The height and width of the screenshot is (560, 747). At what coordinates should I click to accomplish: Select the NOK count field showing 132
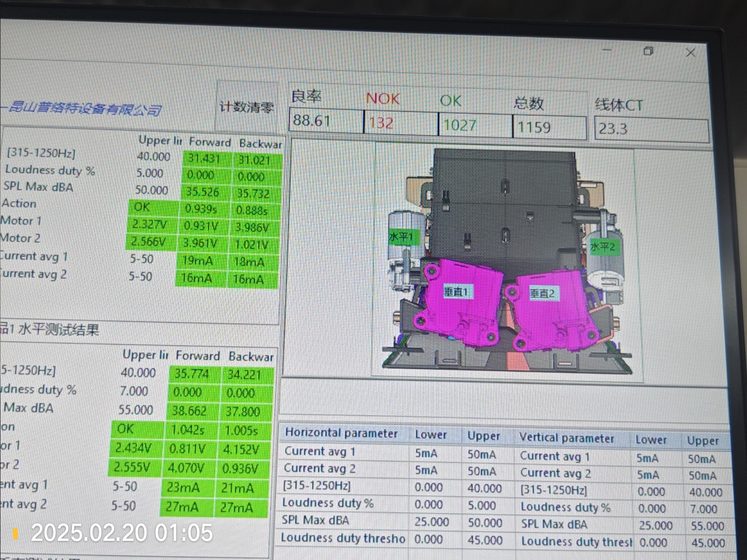[400, 123]
